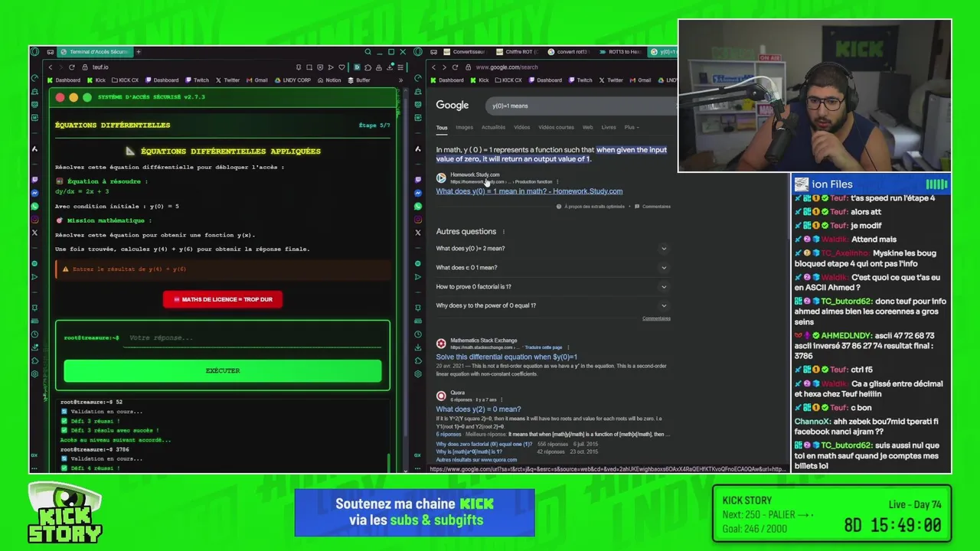This screenshot has width=980, height=551.
Task: Click the Opera GX logo in the left window
Action: (x=34, y=52)
